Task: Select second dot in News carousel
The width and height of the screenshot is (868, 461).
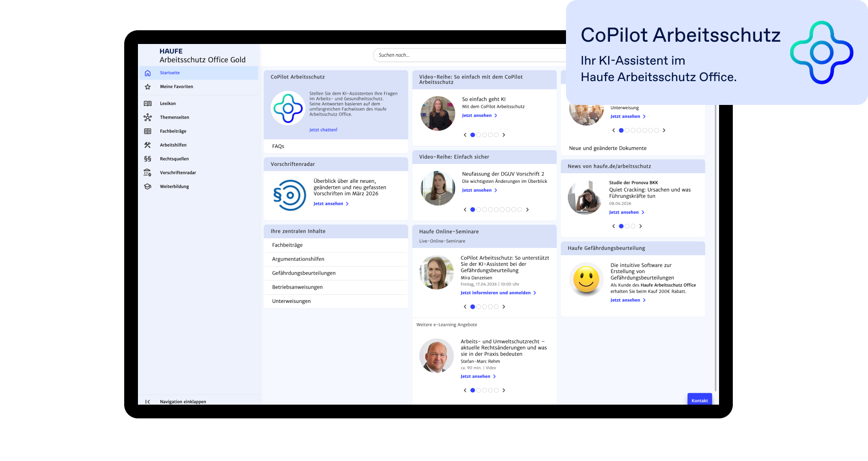Action: (x=627, y=226)
